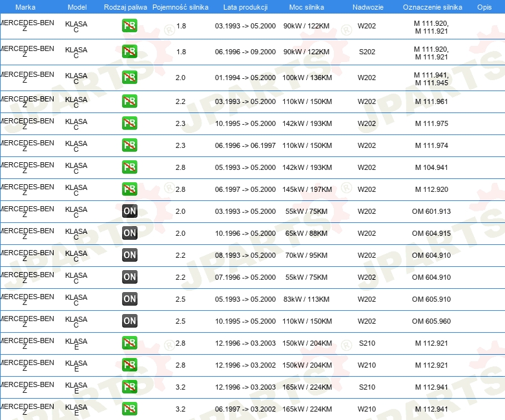505x420 pixels.
Task: Click the "Rodzaj paliwa" column header
Action: coord(125,7)
